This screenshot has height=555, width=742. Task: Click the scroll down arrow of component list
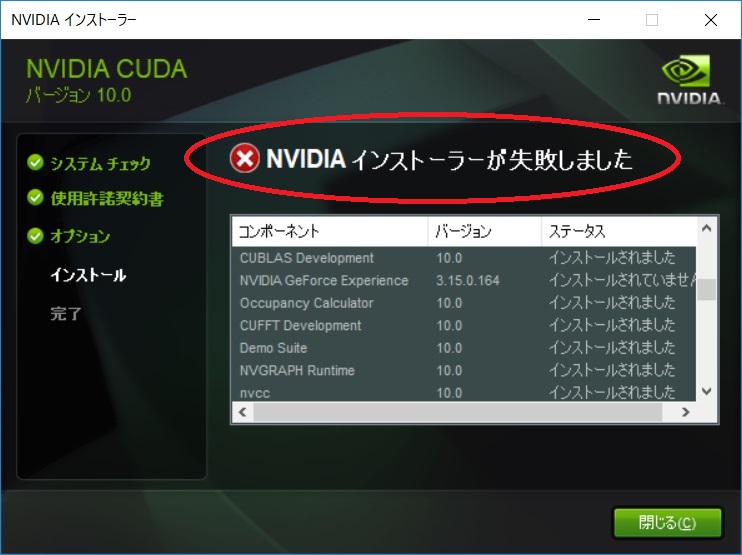click(707, 391)
